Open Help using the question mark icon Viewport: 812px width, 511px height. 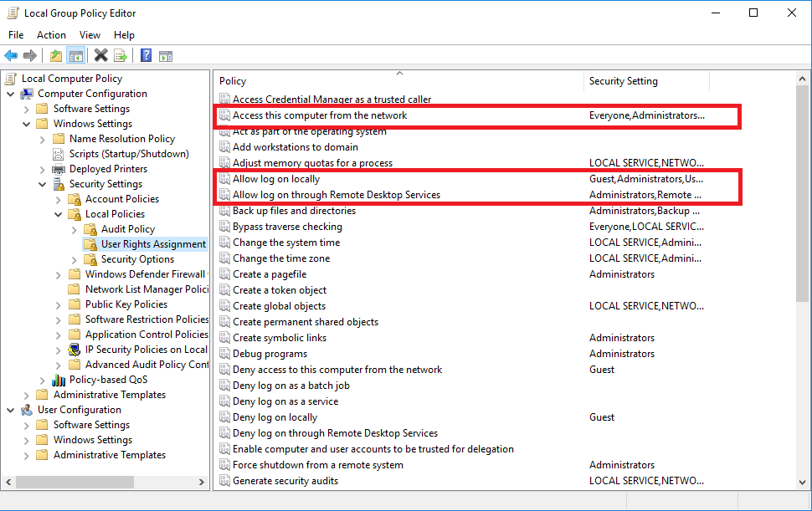146,56
